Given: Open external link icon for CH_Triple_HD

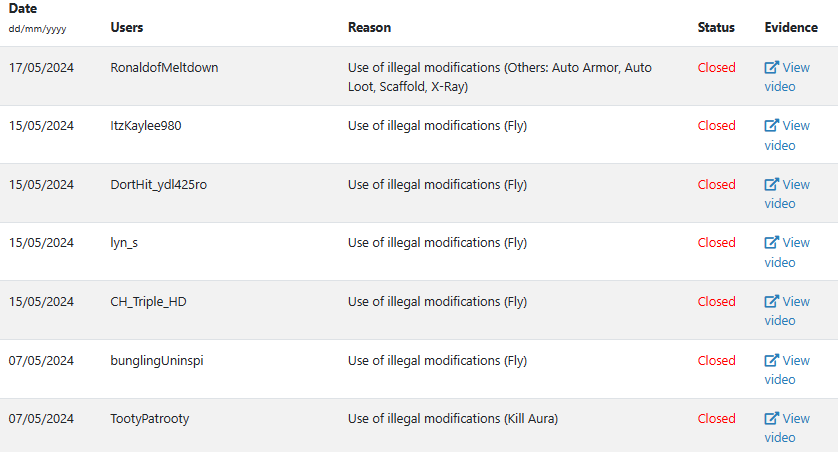Looking at the screenshot, I should point(771,301).
